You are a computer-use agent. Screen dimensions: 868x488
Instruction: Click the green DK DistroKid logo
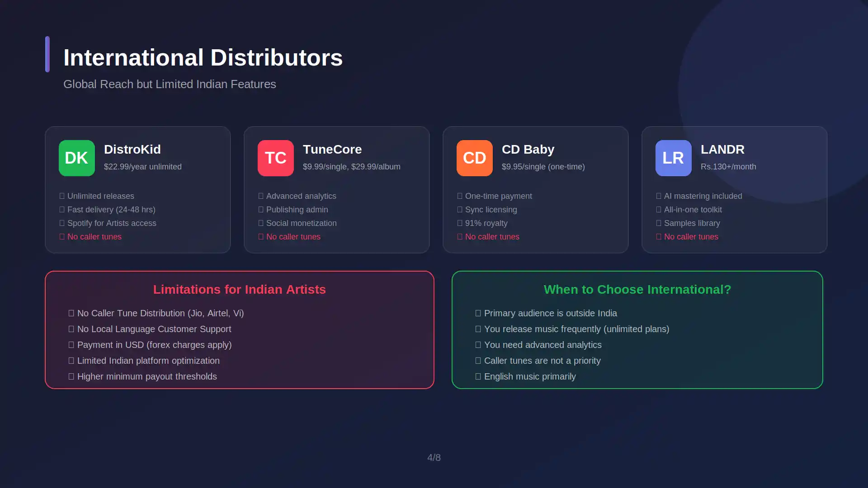tap(77, 158)
